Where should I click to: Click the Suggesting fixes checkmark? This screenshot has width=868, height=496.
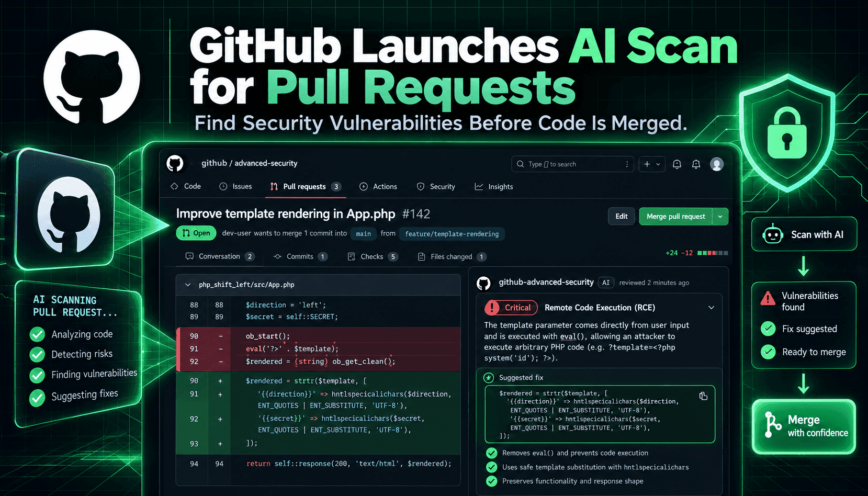pos(37,398)
